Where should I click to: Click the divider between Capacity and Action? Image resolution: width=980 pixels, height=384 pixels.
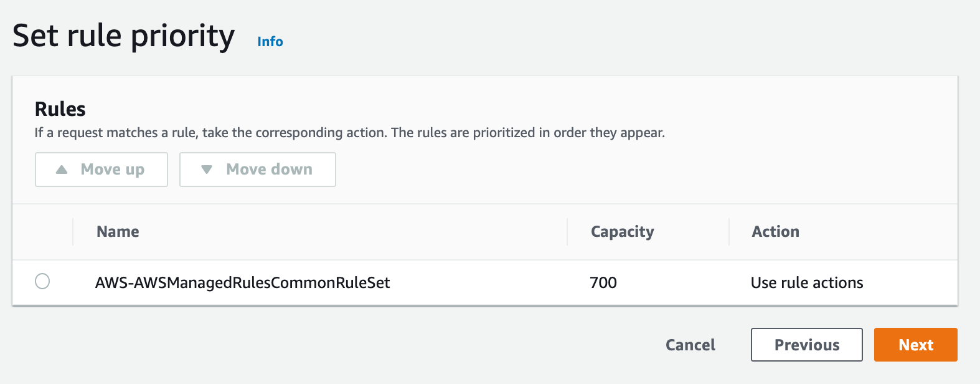point(729,232)
